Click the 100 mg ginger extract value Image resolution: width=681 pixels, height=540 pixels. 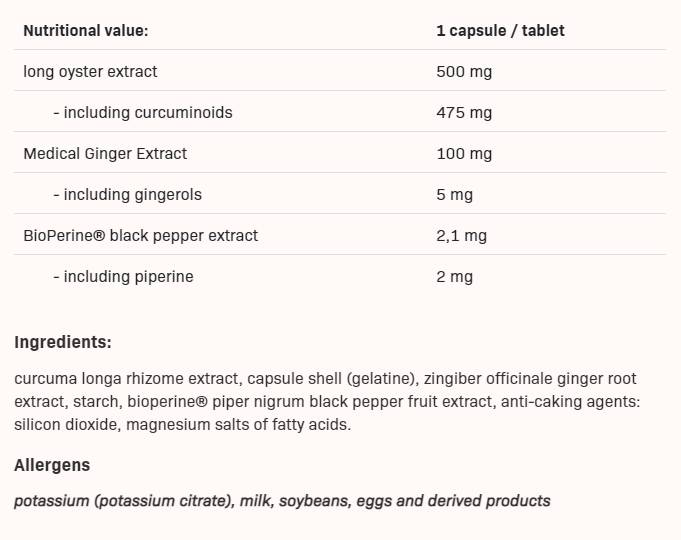coord(464,154)
